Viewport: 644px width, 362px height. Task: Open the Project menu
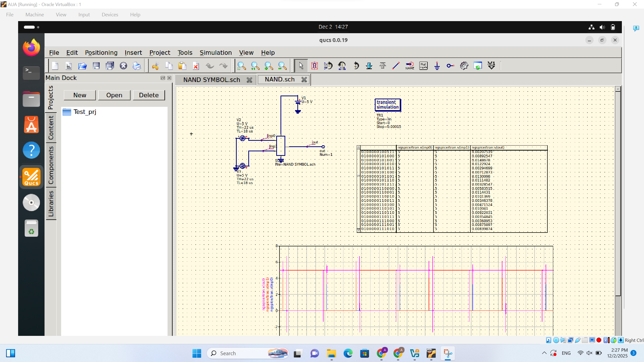[160, 53]
